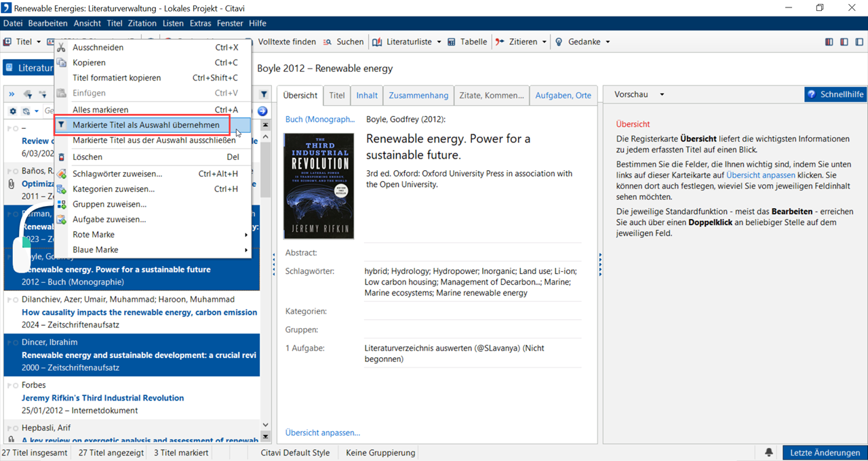Click the Gruppen zuweisen icon
The height and width of the screenshot is (461, 868).
click(x=61, y=204)
